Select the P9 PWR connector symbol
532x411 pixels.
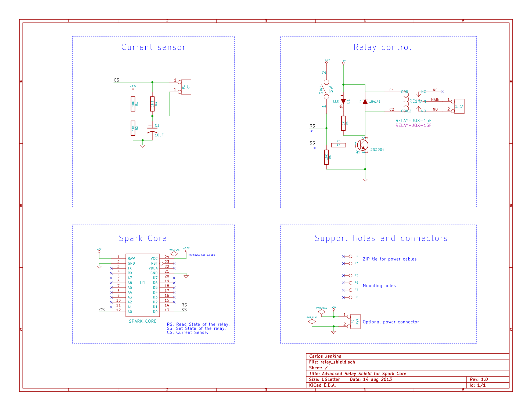coord(355,321)
